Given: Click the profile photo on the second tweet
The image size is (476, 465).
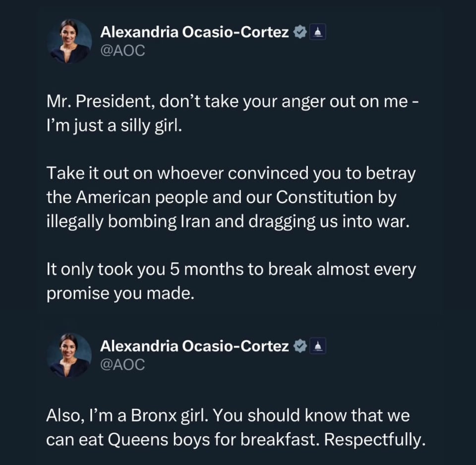Looking at the screenshot, I should (69, 355).
